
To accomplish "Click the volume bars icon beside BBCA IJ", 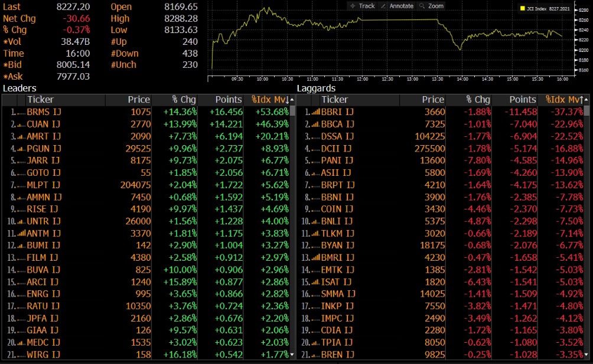I will [x=315, y=124].
